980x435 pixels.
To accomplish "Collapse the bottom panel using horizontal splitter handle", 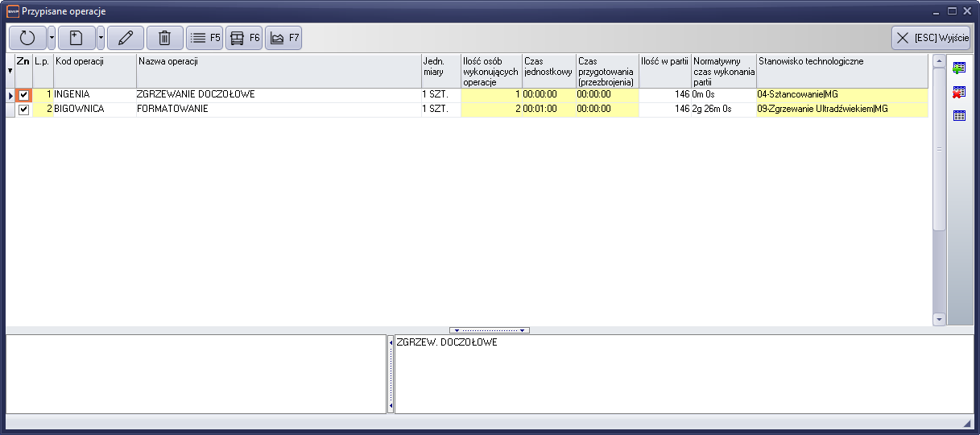I will click(x=489, y=330).
